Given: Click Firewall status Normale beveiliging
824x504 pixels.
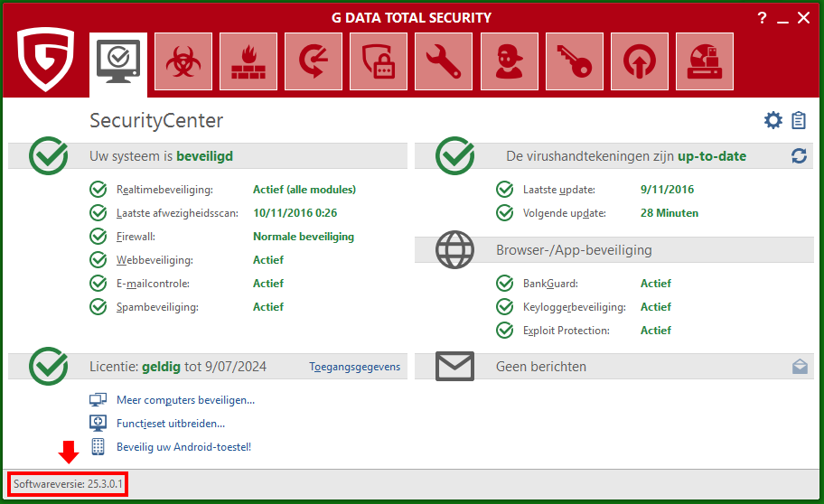Looking at the screenshot, I should click(304, 237).
